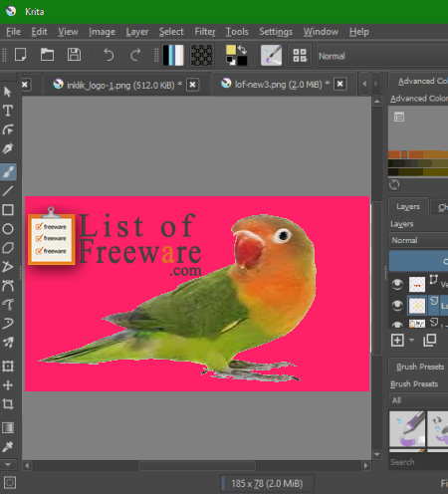Image resolution: width=448 pixels, height=494 pixels.
Task: Toggle visibility of the top vector layer
Action: tap(397, 284)
